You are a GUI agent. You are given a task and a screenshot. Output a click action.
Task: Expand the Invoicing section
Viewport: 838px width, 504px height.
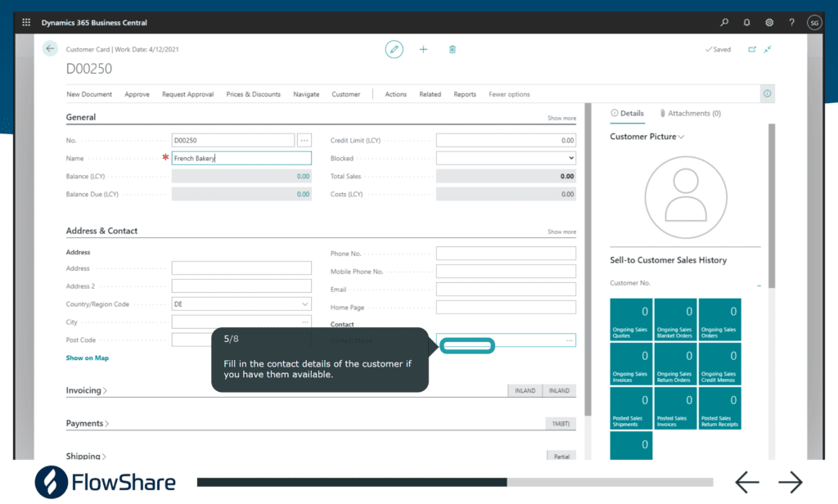point(87,390)
